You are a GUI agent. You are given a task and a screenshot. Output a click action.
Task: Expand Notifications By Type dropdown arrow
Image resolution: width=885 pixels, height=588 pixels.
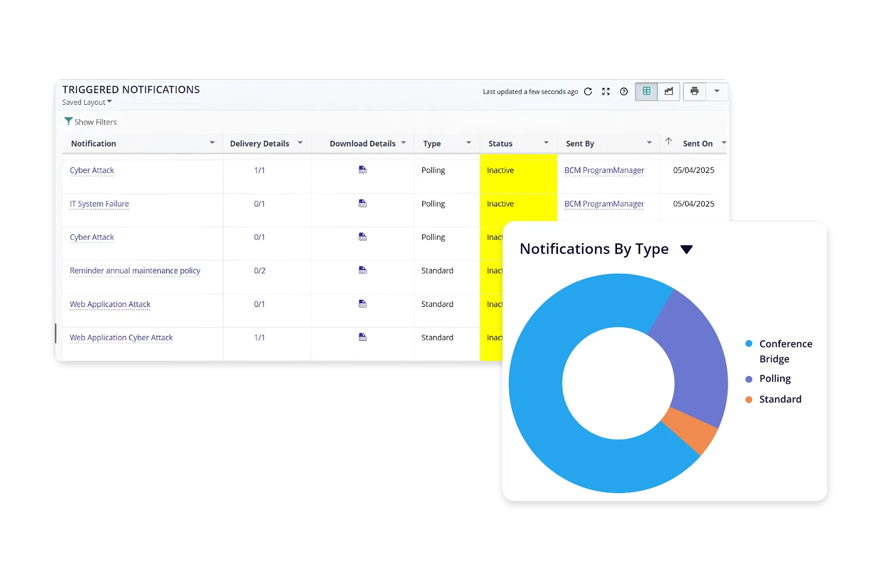686,249
